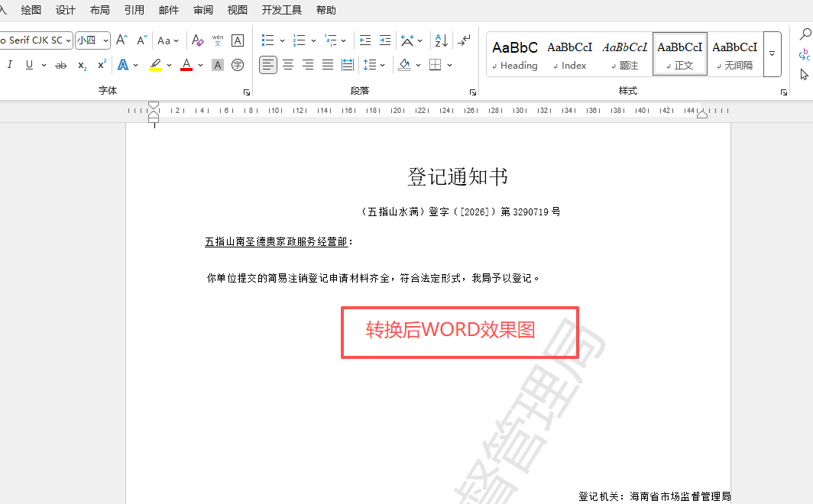813x504 pixels.
Task: Apply 无间隔 style
Action: [735, 54]
